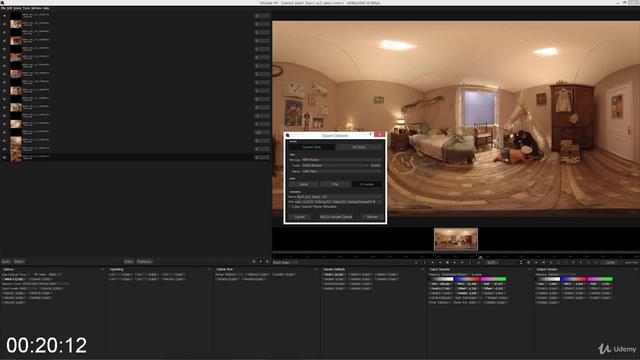Screen dimensions: 640x360
Task: Click the help question mark in Export Options
Action: pyautogui.click(x=371, y=134)
